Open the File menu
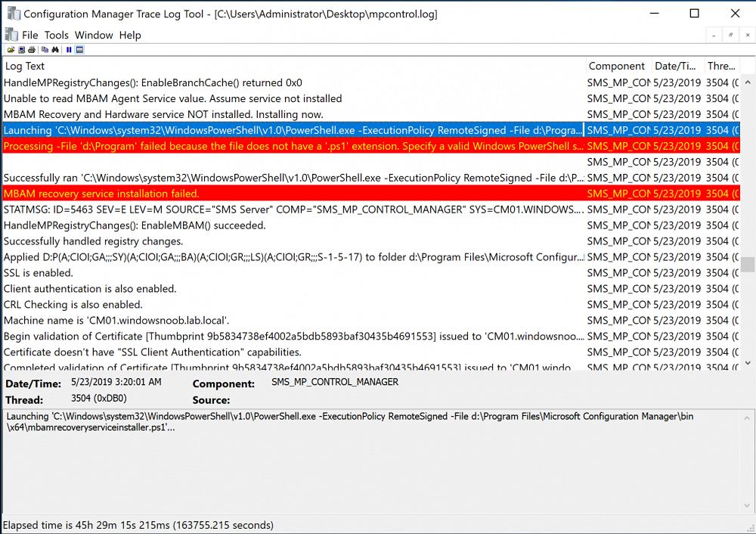Viewport: 756px width, 534px height. [30, 36]
